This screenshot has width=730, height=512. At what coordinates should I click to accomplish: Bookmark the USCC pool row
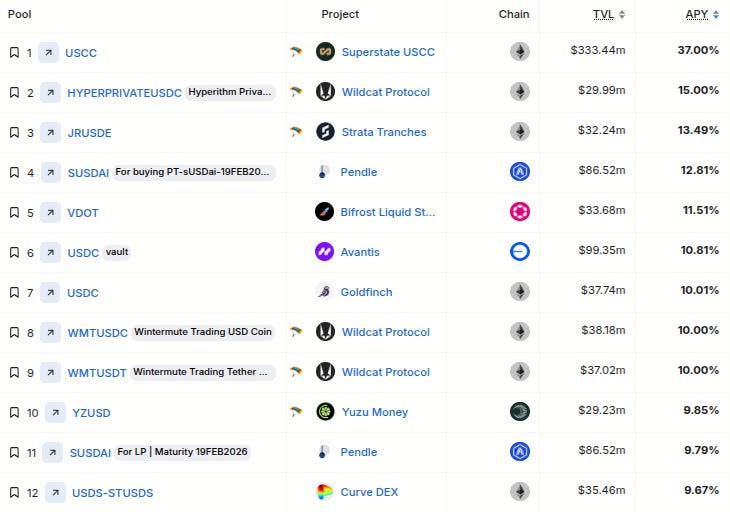(14, 52)
